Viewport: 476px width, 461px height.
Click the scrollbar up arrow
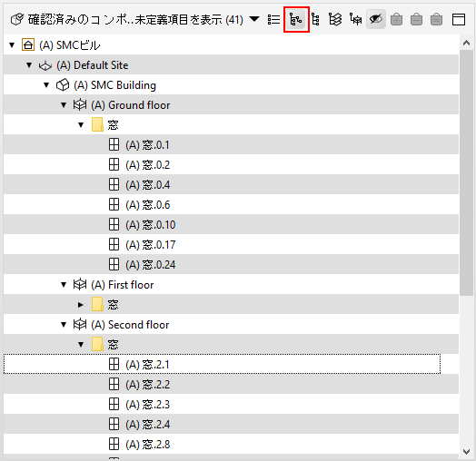coord(467,43)
